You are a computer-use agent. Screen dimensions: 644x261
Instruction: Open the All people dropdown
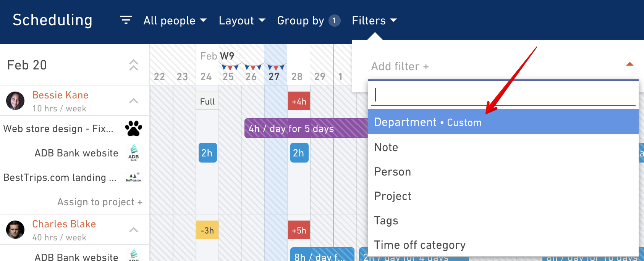[175, 21]
